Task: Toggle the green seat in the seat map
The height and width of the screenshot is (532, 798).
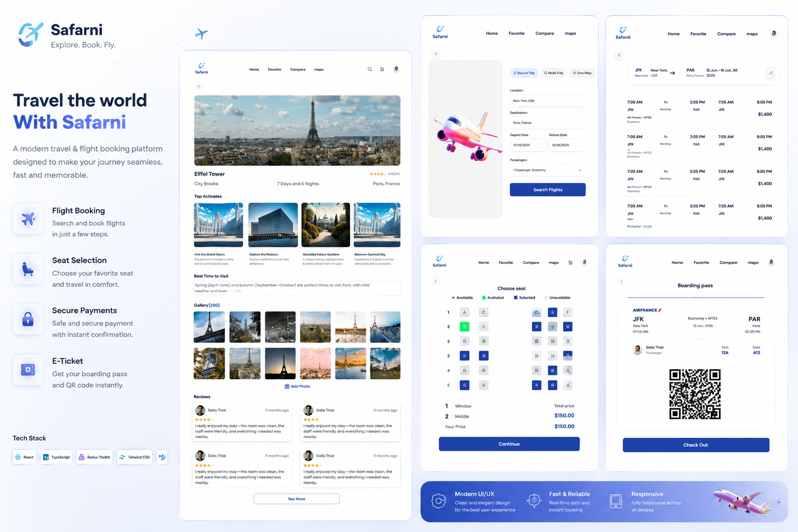Action: point(464,327)
